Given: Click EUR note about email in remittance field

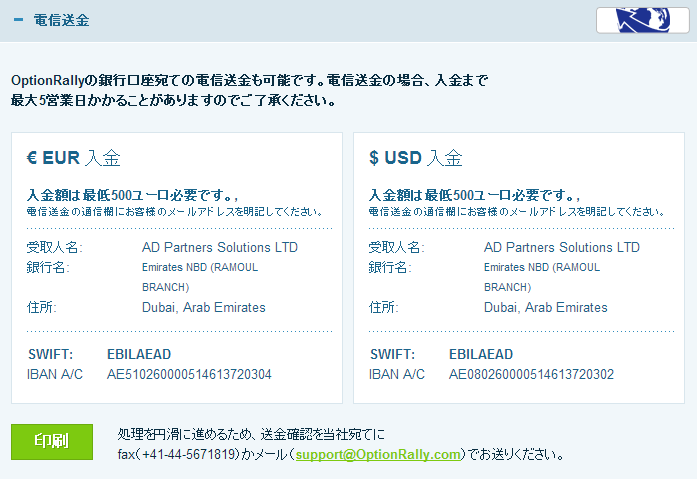Looking at the screenshot, I should (x=175, y=212).
